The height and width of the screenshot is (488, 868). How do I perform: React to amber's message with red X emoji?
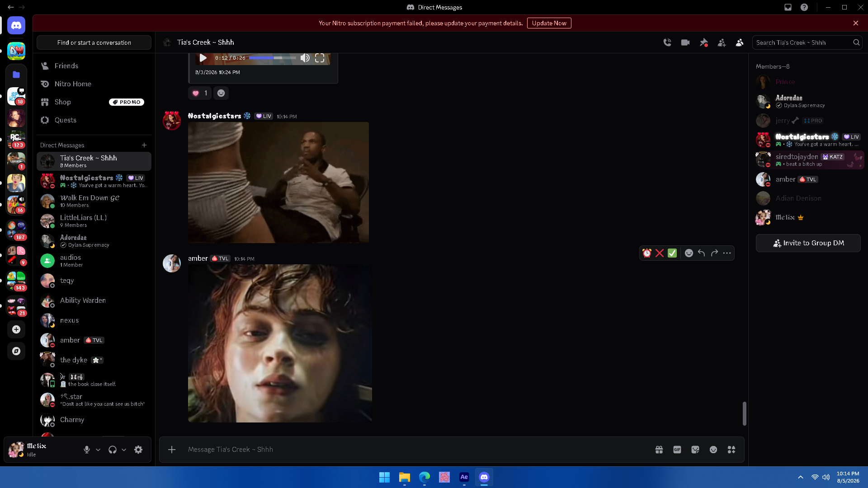coord(660,253)
